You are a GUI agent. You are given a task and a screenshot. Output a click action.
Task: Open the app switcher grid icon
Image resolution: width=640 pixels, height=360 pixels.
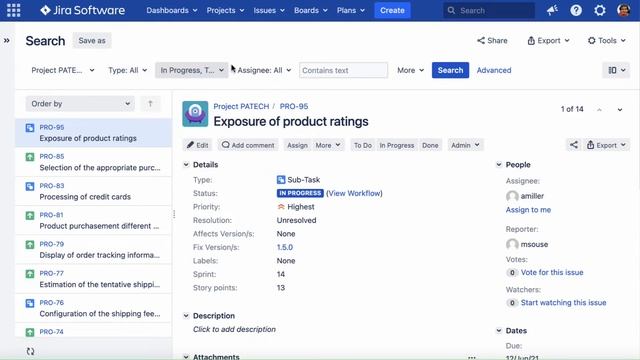[x=13, y=10]
